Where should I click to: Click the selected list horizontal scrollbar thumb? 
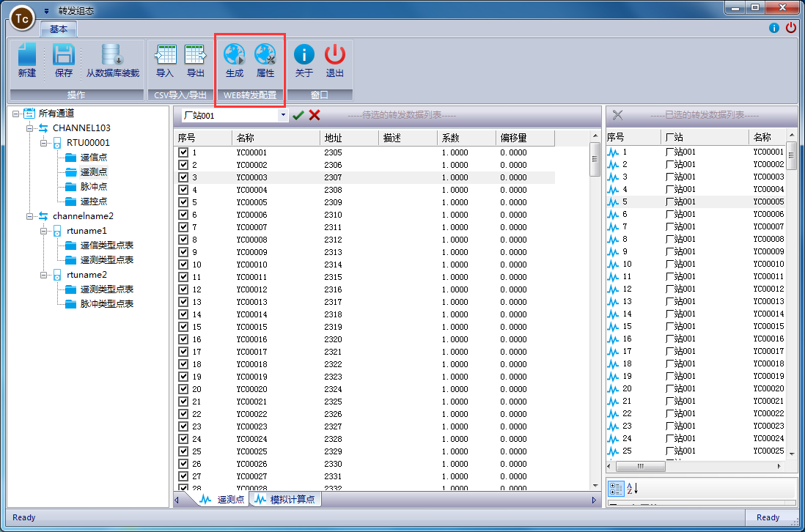[x=640, y=466]
